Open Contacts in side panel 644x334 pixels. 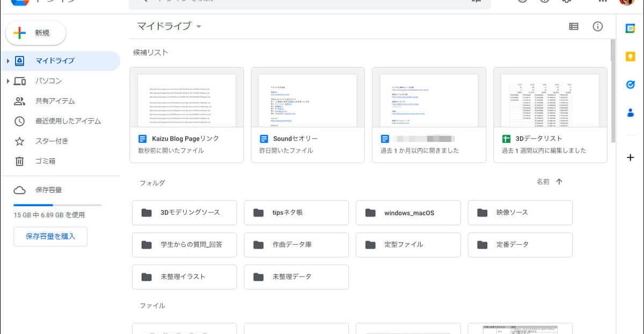click(x=631, y=113)
